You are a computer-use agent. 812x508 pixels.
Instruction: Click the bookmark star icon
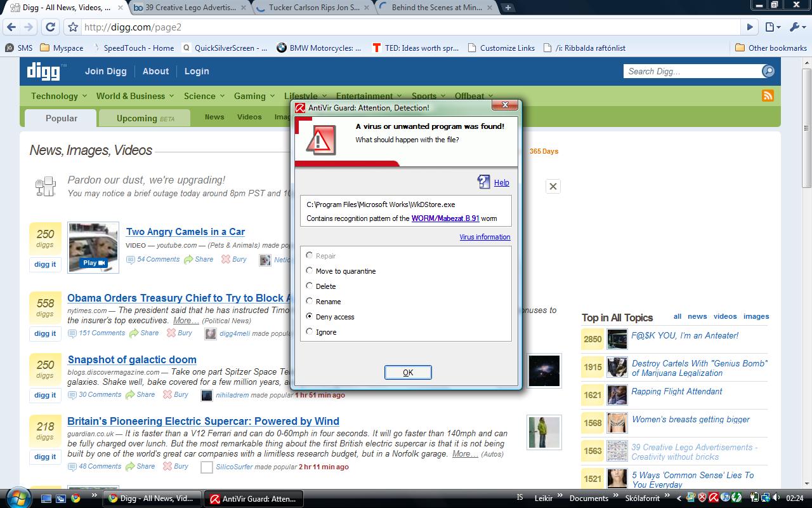73,27
